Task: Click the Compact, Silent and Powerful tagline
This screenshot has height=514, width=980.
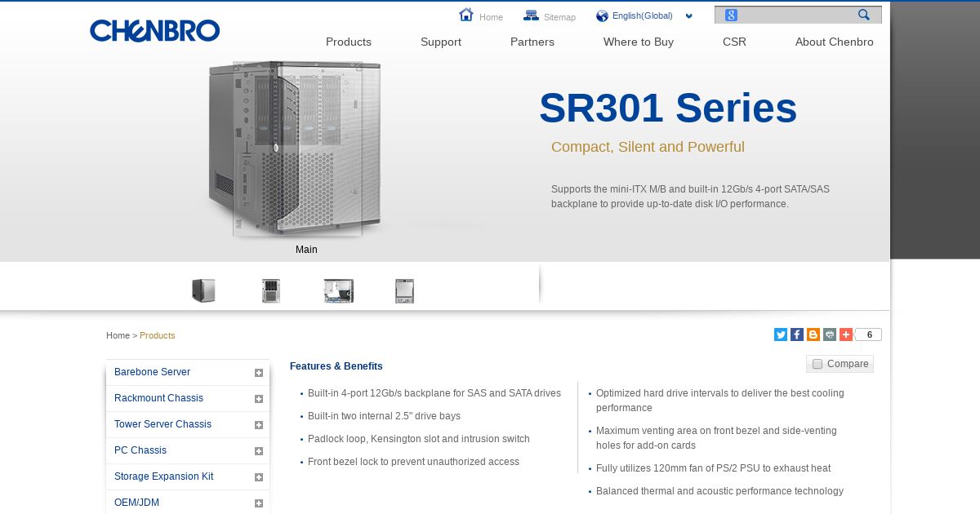Action: point(648,147)
